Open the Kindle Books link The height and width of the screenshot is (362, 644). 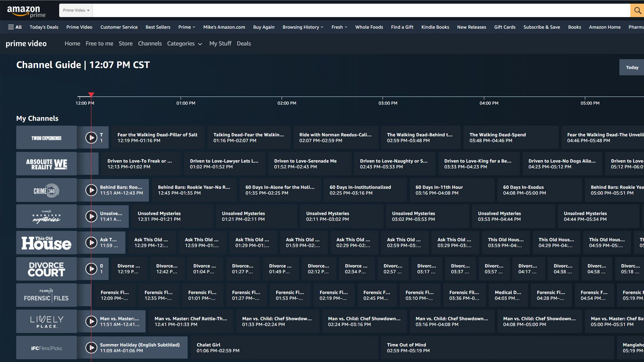[435, 27]
